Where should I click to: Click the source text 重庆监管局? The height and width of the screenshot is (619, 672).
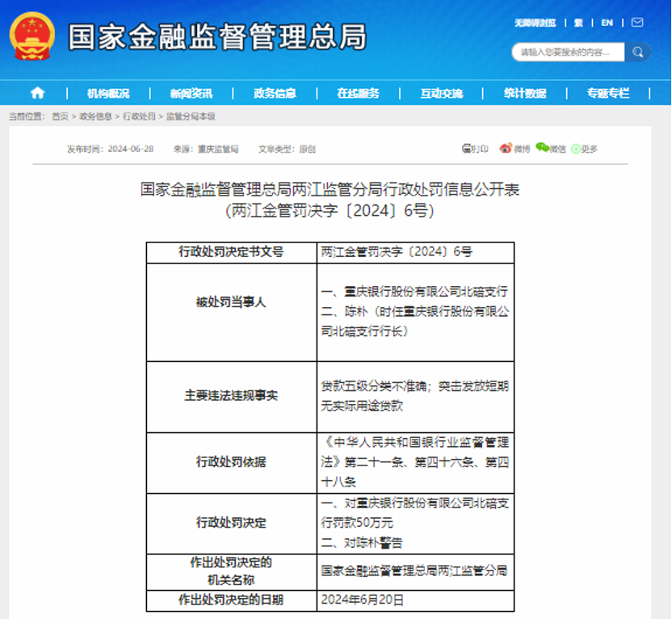218,149
